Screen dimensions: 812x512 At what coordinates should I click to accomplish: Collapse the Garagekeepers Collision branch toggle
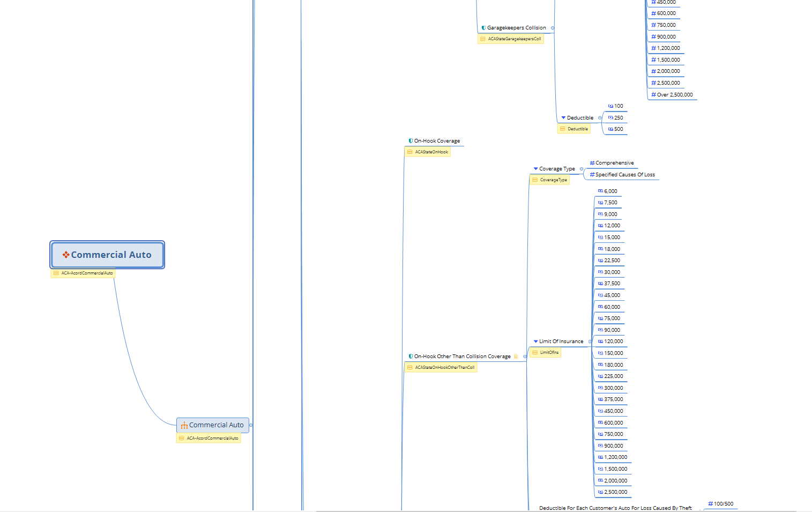click(553, 28)
